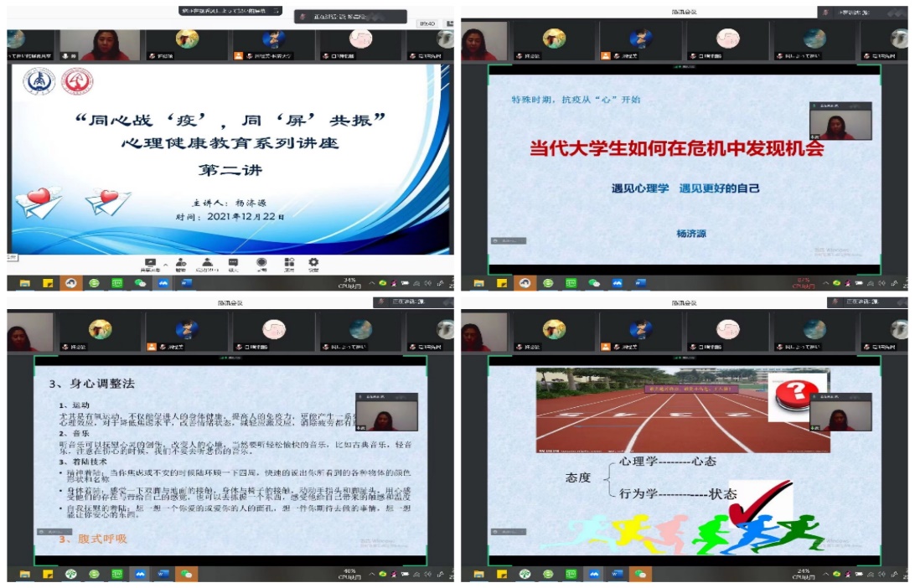Image resolution: width=915 pixels, height=588 pixels.
Task: Select the floating presenter video on the 身心调整法 slide
Action: click(387, 412)
